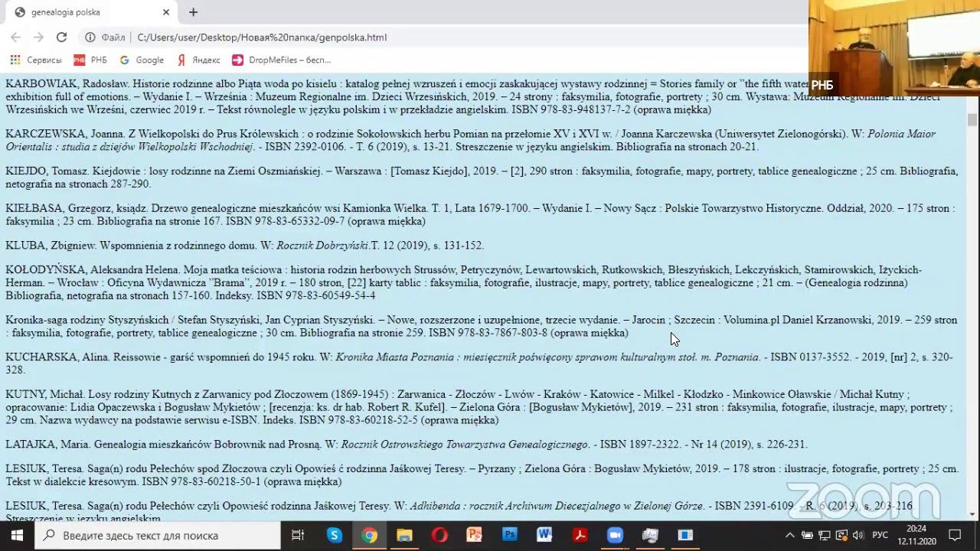Go back to the previous page
Viewport: 980px width, 551px height.
pyautogui.click(x=15, y=37)
